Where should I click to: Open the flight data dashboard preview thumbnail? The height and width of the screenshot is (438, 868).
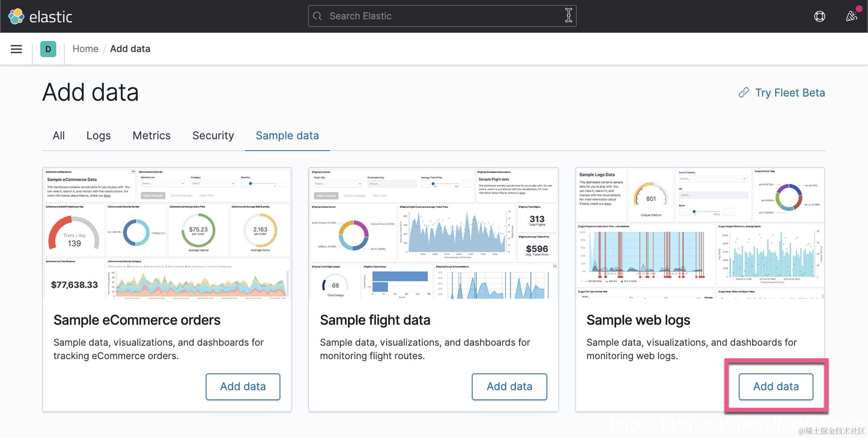coord(434,233)
